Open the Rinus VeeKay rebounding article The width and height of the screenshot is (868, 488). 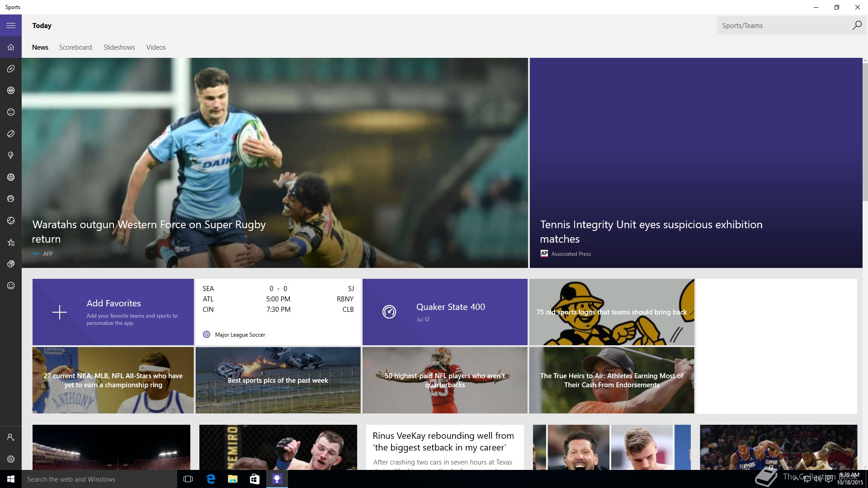445,447
